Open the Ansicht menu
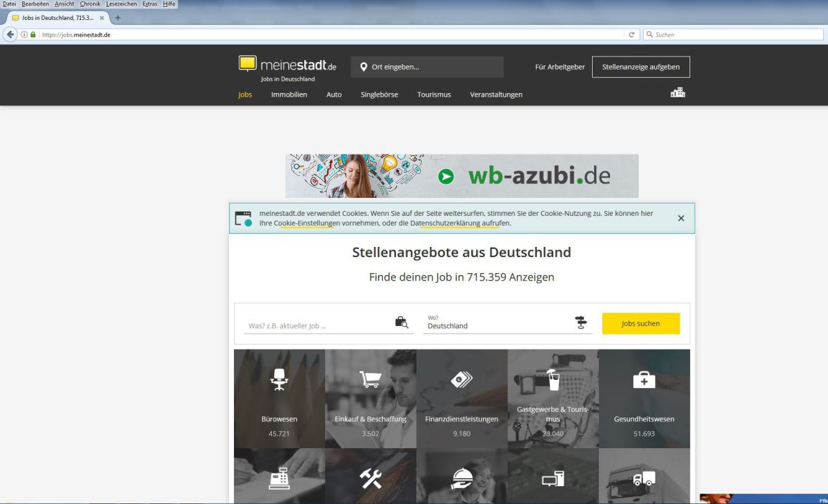Screen dimensions: 828x504 (x=64, y=4)
